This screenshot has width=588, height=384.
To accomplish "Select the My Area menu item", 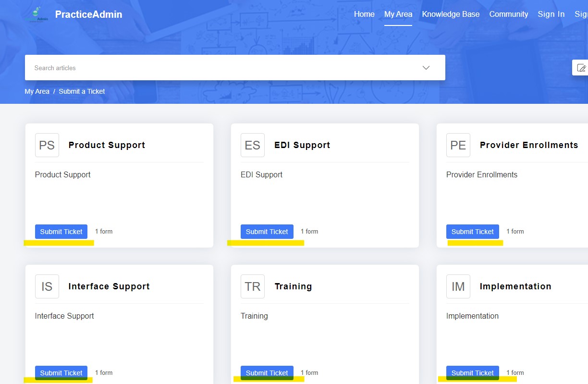I will click(398, 14).
